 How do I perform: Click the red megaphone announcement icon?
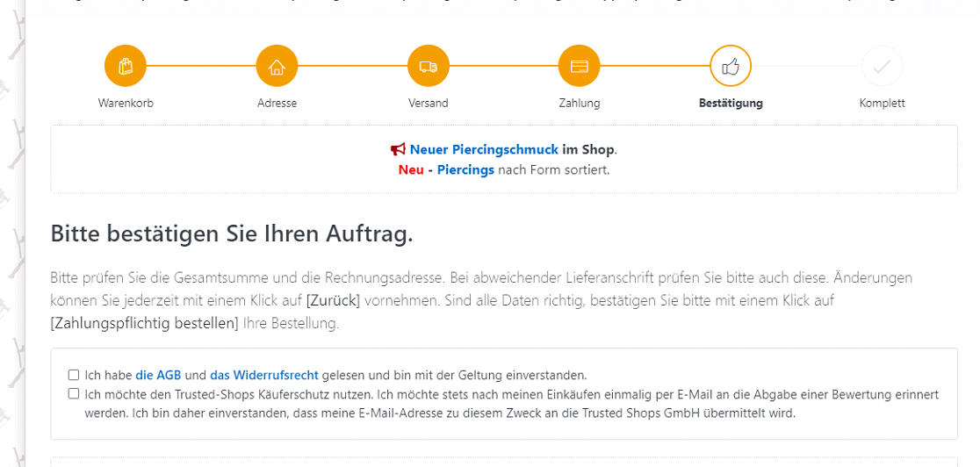(399, 150)
